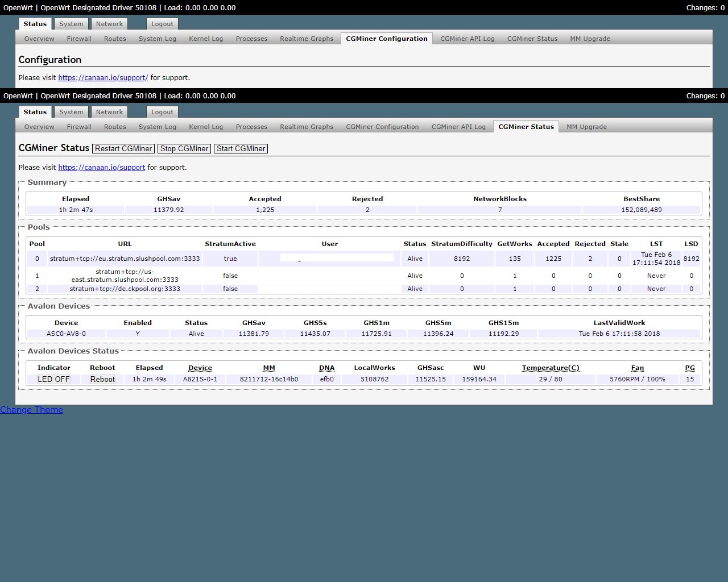The height and width of the screenshot is (582, 728).
Task: Click Logout on the CGMiner Status page
Action: point(162,112)
